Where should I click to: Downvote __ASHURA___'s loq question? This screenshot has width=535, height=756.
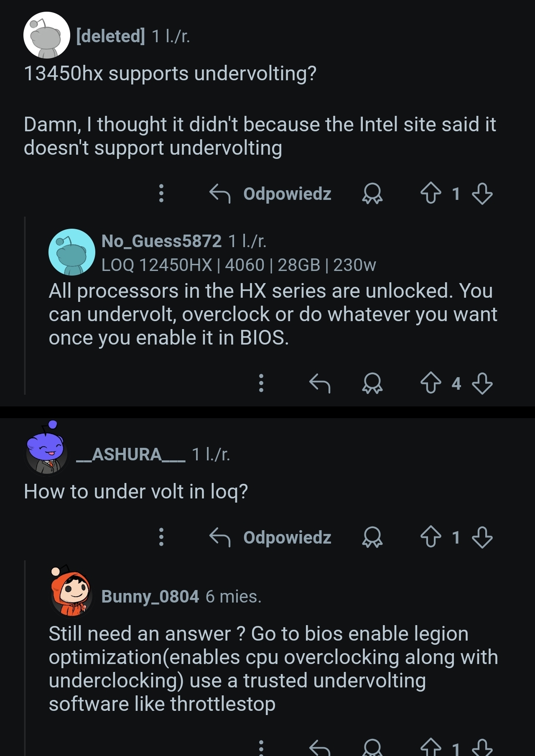[482, 537]
